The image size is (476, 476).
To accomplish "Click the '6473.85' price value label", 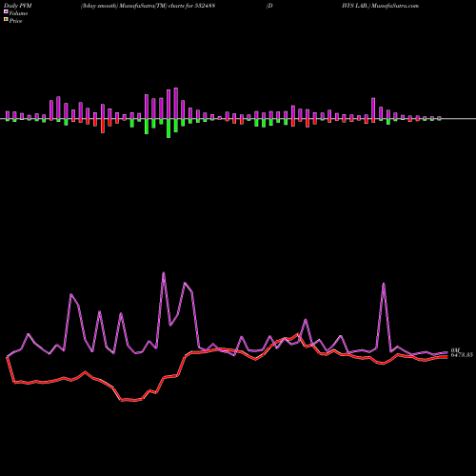I will coord(462,355).
